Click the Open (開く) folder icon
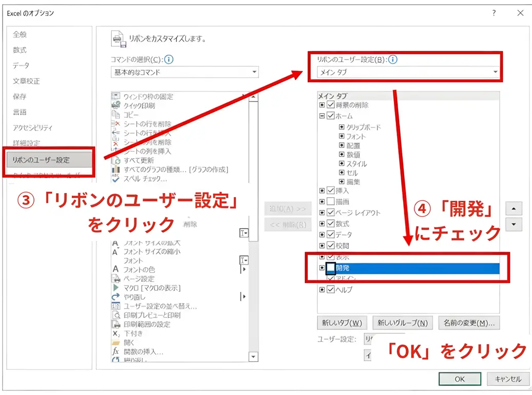Viewport: 532px width, 395px height. 116,343
